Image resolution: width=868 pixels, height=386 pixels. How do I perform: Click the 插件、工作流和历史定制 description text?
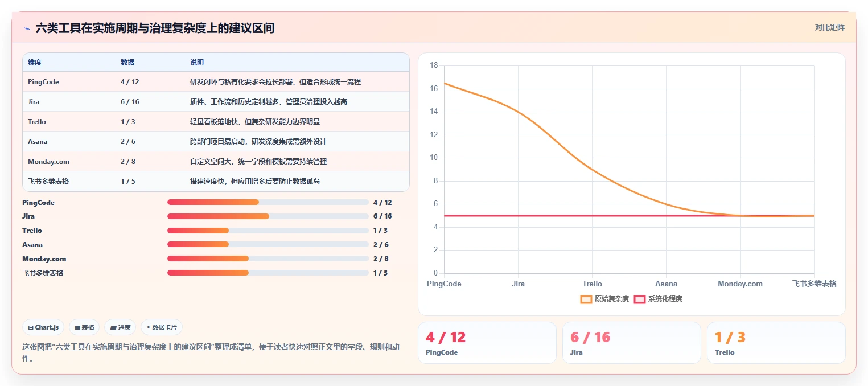point(269,102)
